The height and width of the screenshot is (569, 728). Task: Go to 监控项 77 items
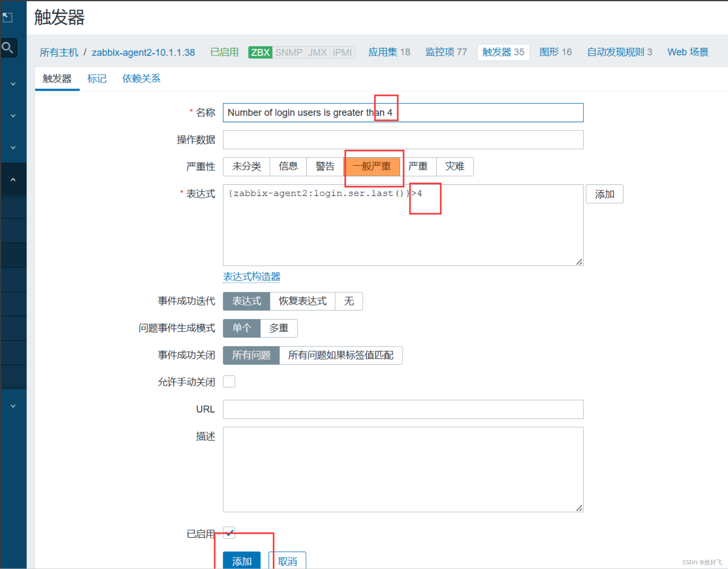coord(446,52)
